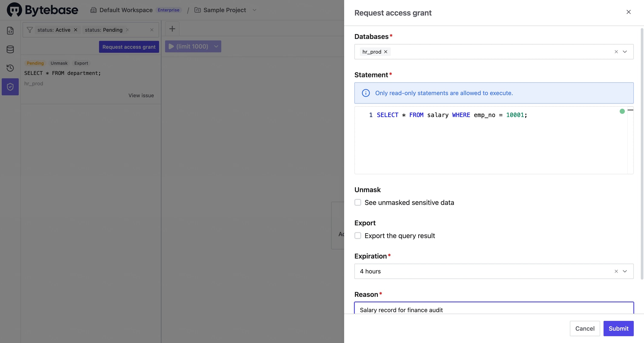Screen dimensions: 644x343
Task: Open the run query options dropdown
Action: (216, 46)
